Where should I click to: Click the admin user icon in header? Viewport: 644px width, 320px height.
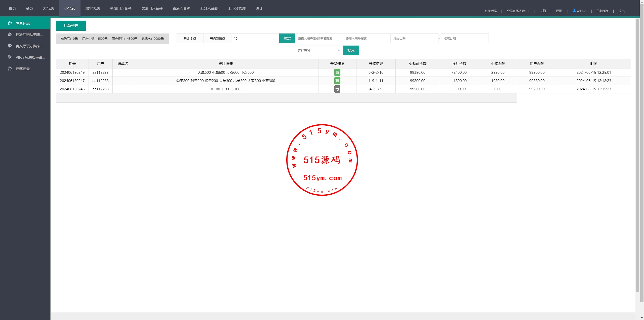(574, 11)
